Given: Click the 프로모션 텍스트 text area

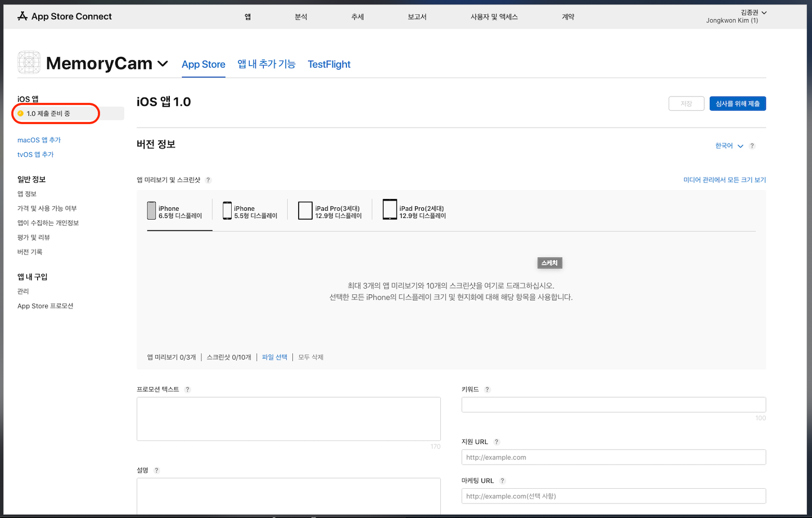Looking at the screenshot, I should (x=288, y=419).
